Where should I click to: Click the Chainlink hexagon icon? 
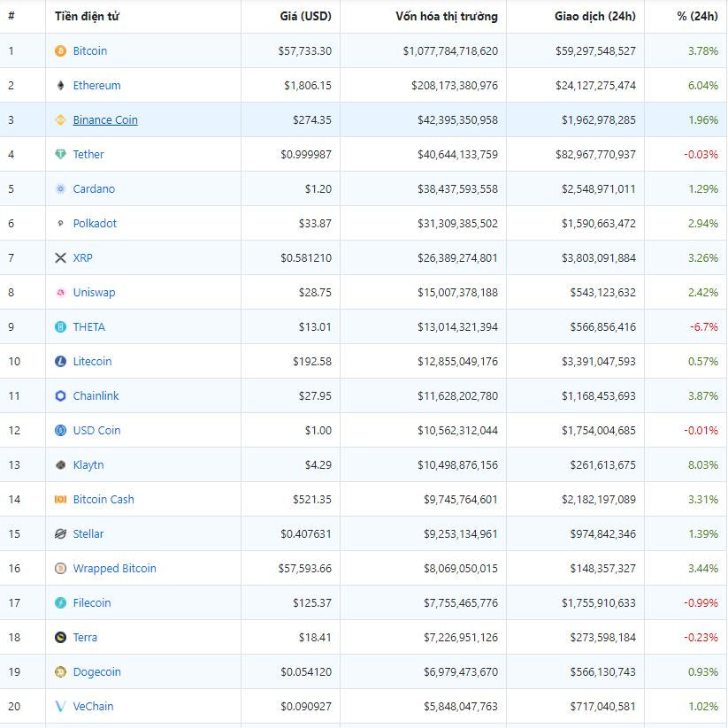[x=60, y=395]
